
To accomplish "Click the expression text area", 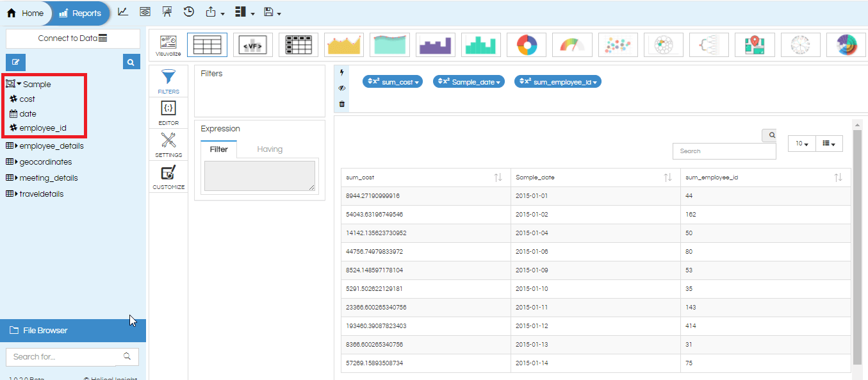I will [259, 175].
